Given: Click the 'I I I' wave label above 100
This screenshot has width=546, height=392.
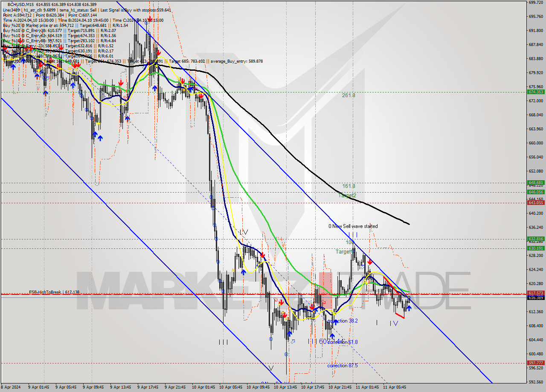Looking at the screenshot, I should click(x=353, y=235).
